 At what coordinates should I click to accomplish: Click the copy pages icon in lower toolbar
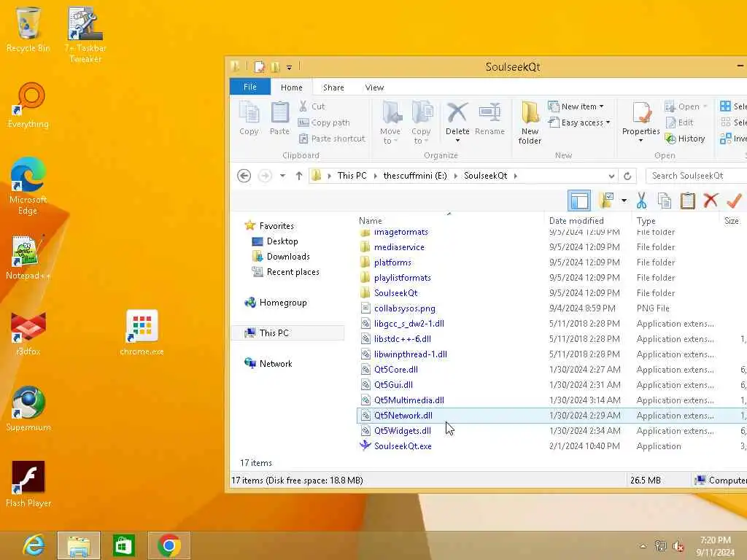664,201
